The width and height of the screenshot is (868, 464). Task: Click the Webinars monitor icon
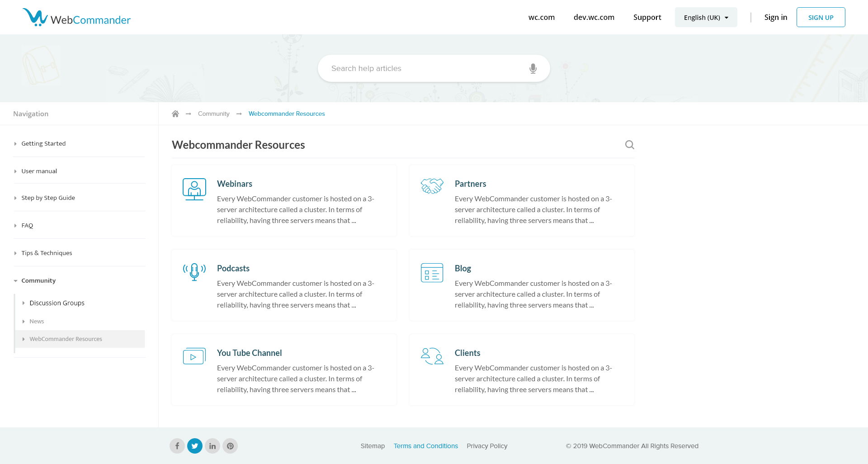[194, 189]
